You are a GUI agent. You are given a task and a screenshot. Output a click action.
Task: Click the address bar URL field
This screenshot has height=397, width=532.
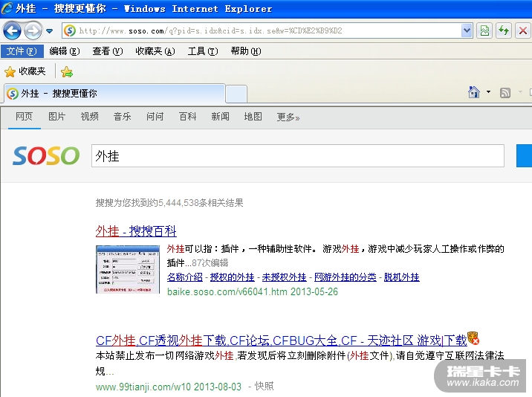[268, 31]
